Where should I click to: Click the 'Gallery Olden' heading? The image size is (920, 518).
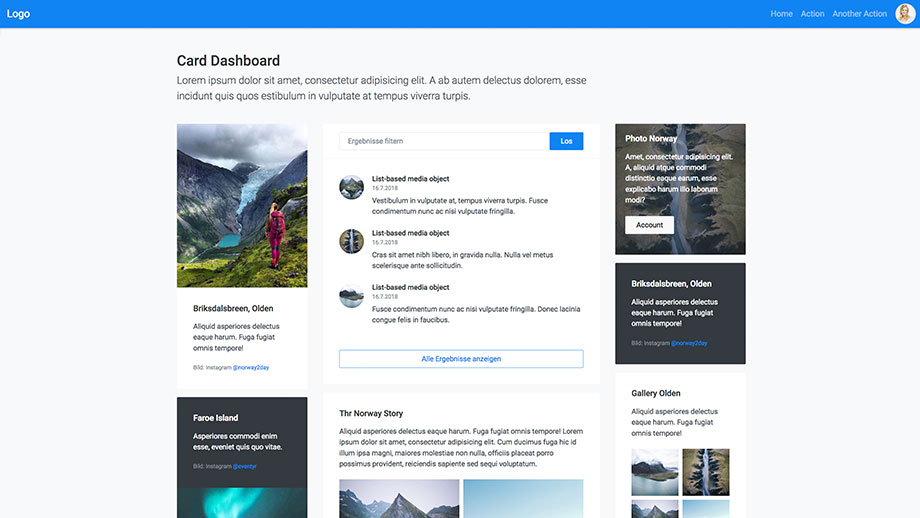(655, 394)
